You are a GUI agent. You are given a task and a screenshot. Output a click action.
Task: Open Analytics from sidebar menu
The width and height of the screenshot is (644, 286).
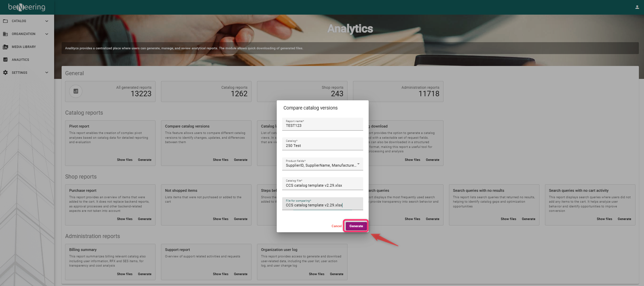coord(20,60)
